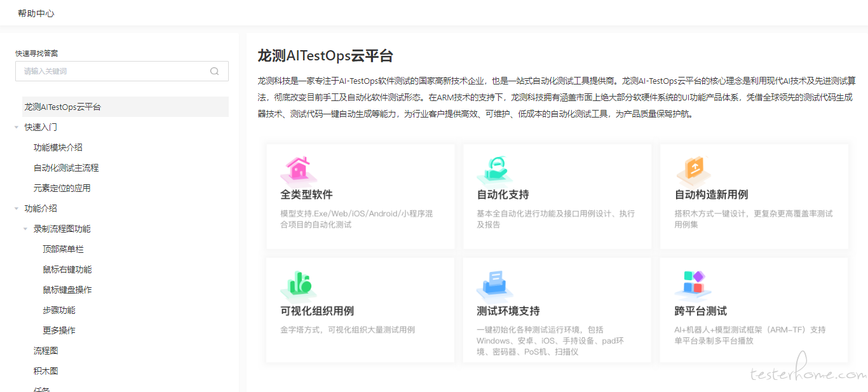The width and height of the screenshot is (868, 392).
Task: Click the search magnifier icon
Action: (x=215, y=71)
